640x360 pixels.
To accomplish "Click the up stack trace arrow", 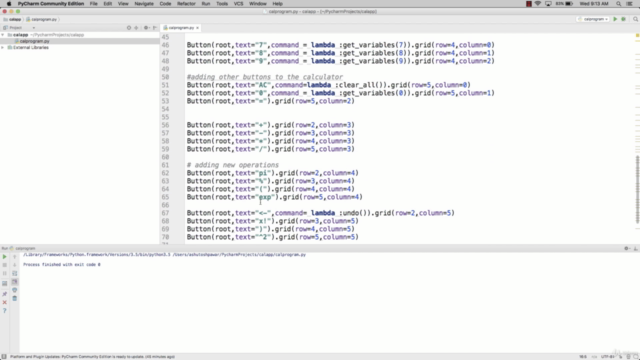I will coord(15,257).
